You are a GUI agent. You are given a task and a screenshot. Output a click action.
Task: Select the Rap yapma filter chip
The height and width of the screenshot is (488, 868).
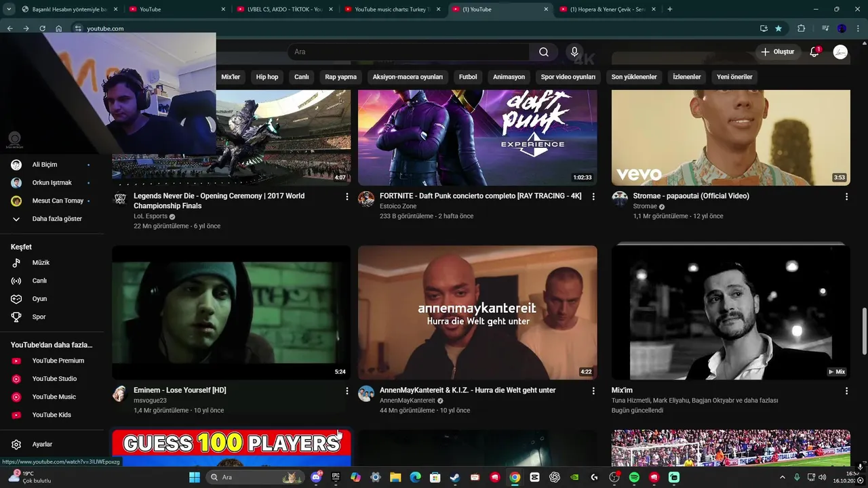[340, 77]
